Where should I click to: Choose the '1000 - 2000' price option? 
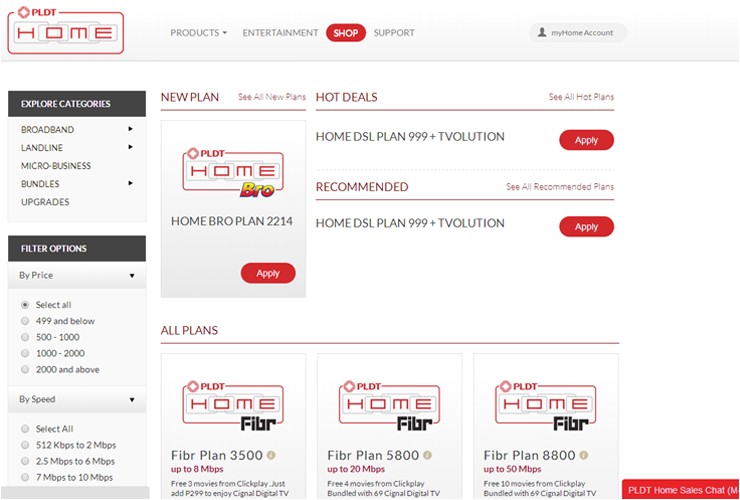coord(25,353)
